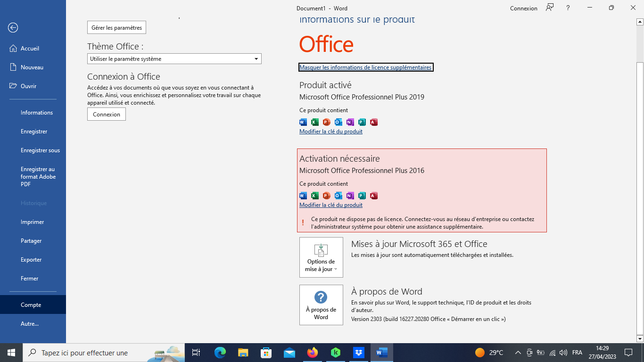Viewport: 644px width, 362px height.
Task: Choose Enregistrer in the sidebar
Action: tap(34, 132)
